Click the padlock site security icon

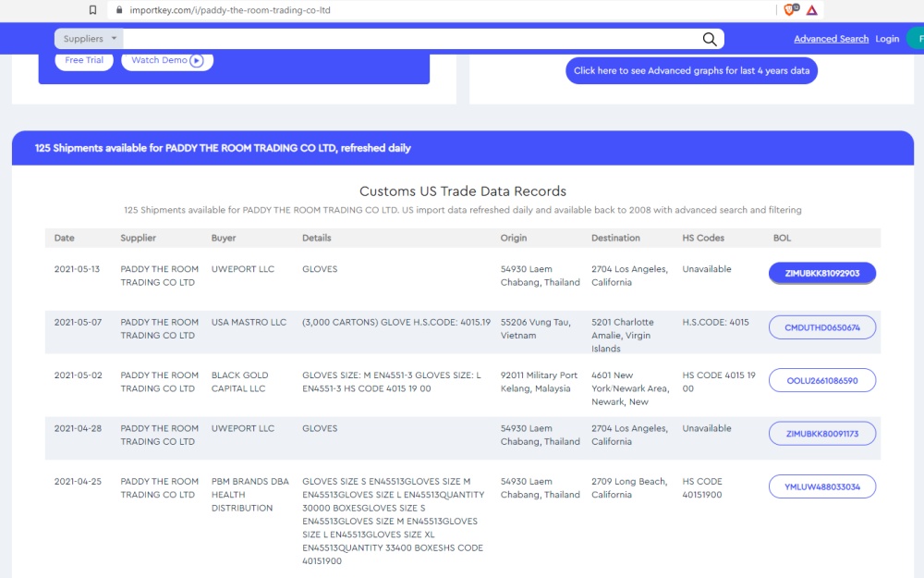click(117, 10)
